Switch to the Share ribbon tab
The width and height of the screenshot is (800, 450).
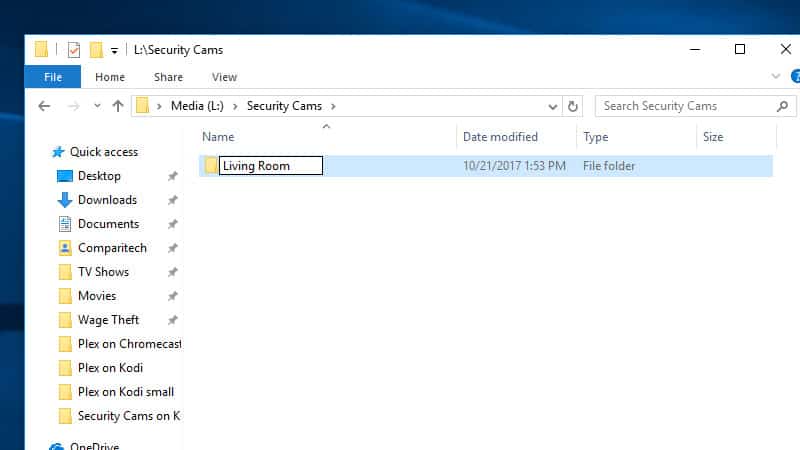(168, 77)
